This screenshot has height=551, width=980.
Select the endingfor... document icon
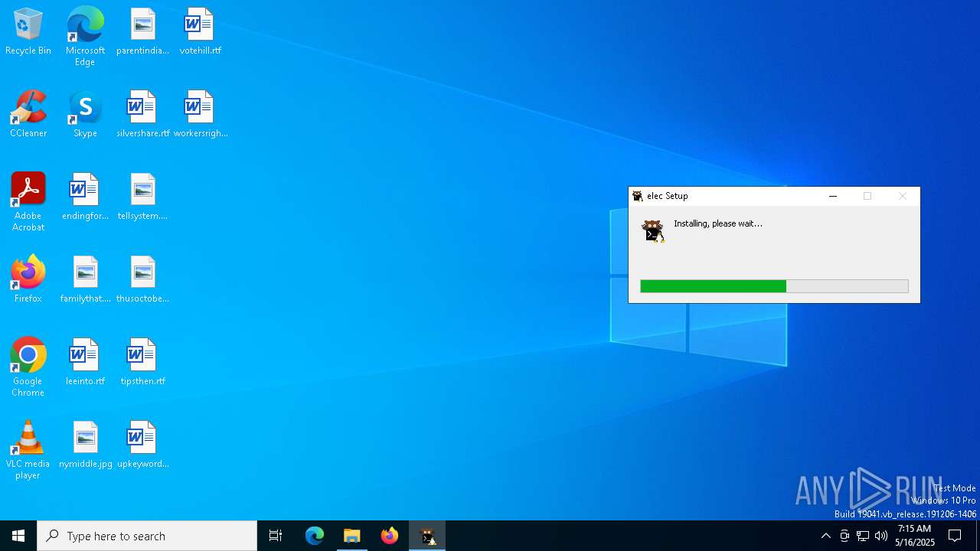point(85,197)
